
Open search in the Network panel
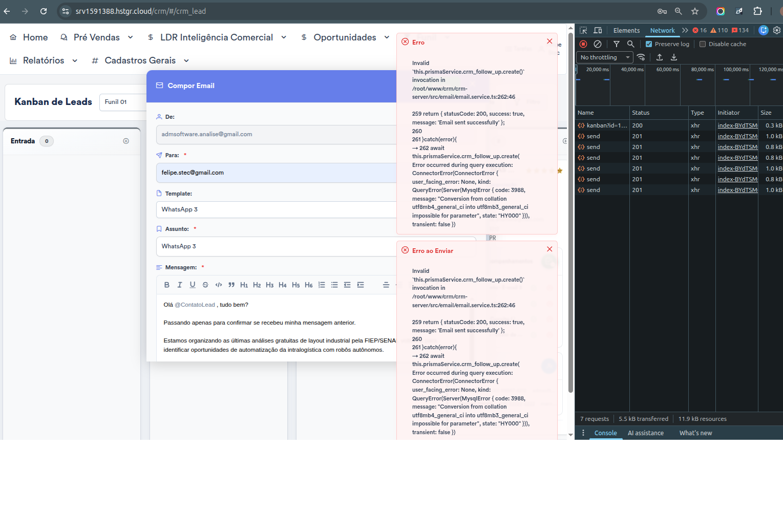[x=631, y=44]
